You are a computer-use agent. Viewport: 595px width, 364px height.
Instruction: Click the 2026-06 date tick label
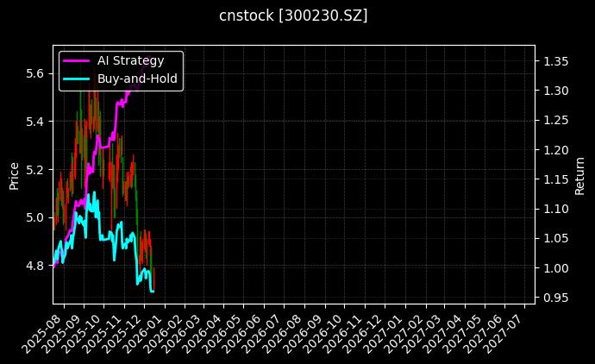coord(246,329)
